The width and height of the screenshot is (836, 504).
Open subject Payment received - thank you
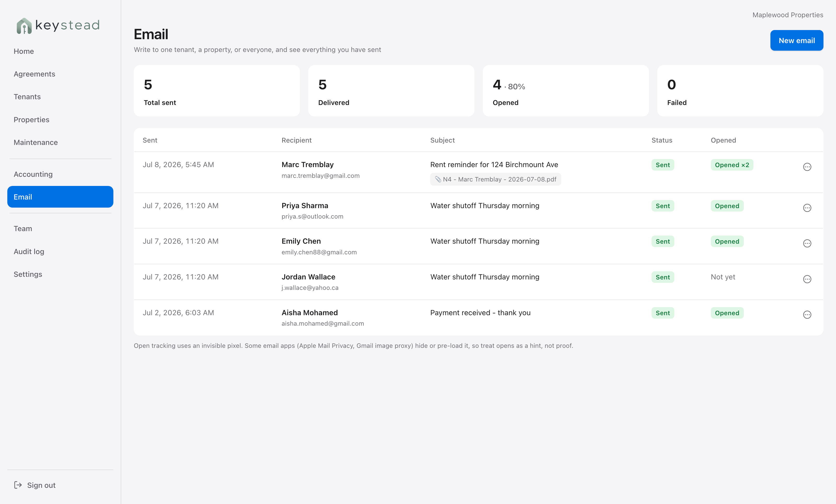click(480, 313)
